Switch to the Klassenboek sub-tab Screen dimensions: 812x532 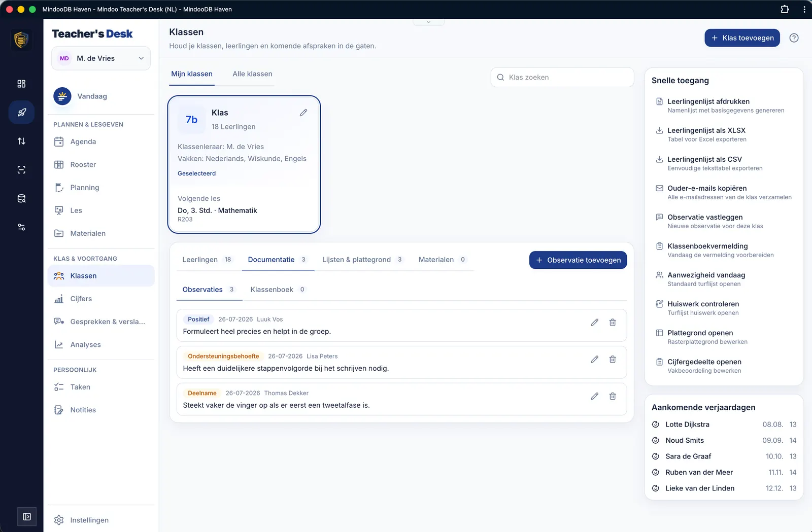pyautogui.click(x=278, y=290)
